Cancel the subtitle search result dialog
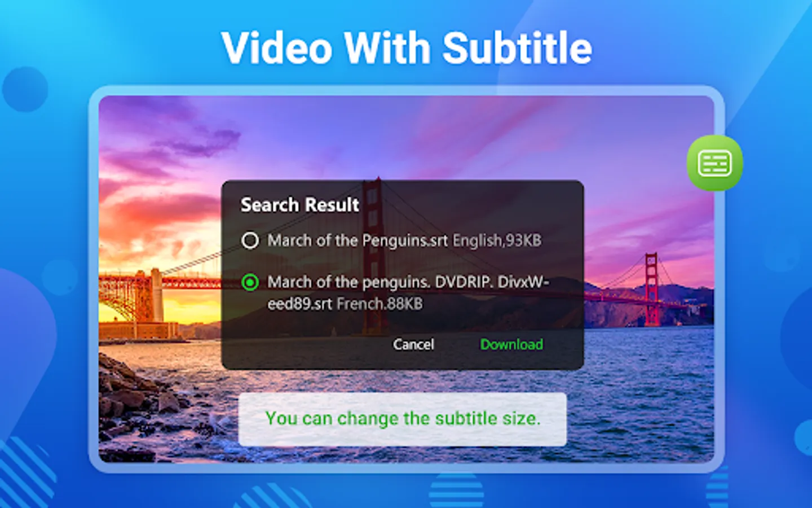Image resolution: width=812 pixels, height=508 pixels. (x=413, y=344)
